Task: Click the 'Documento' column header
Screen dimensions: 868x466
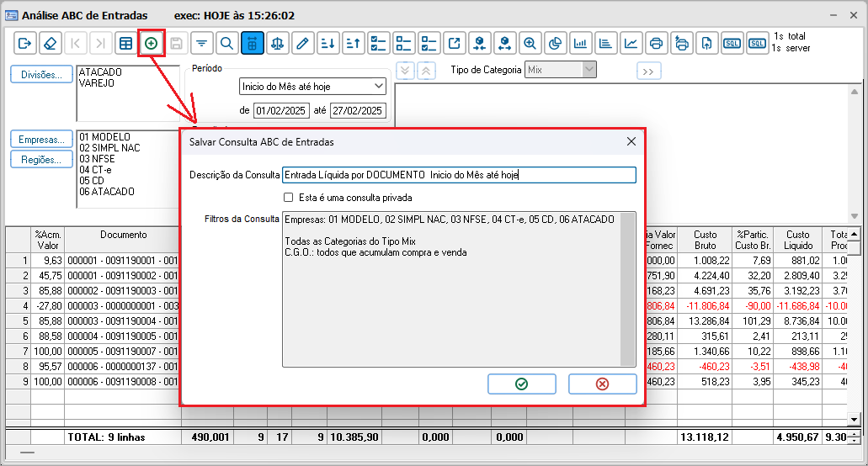Action: (123, 240)
